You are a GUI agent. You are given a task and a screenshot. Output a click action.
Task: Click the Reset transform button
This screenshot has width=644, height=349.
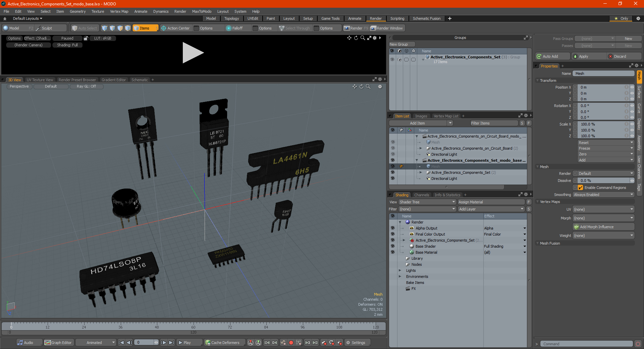(606, 143)
